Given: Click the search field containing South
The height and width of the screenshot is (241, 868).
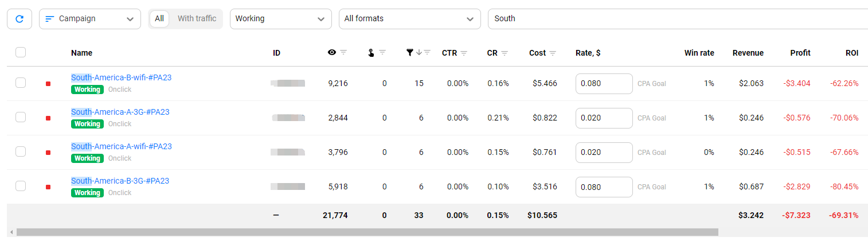Looking at the screenshot, I should 677,19.
